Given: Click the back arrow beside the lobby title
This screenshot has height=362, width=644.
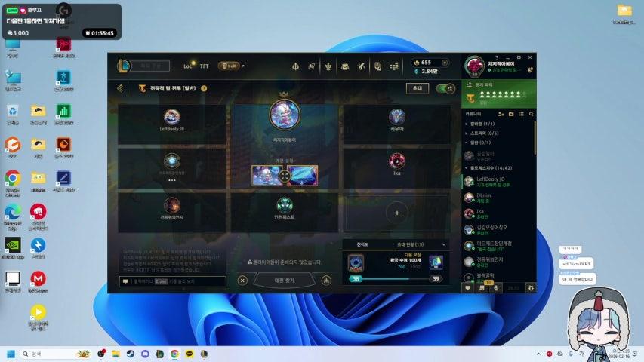Looking at the screenshot, I should (119, 88).
